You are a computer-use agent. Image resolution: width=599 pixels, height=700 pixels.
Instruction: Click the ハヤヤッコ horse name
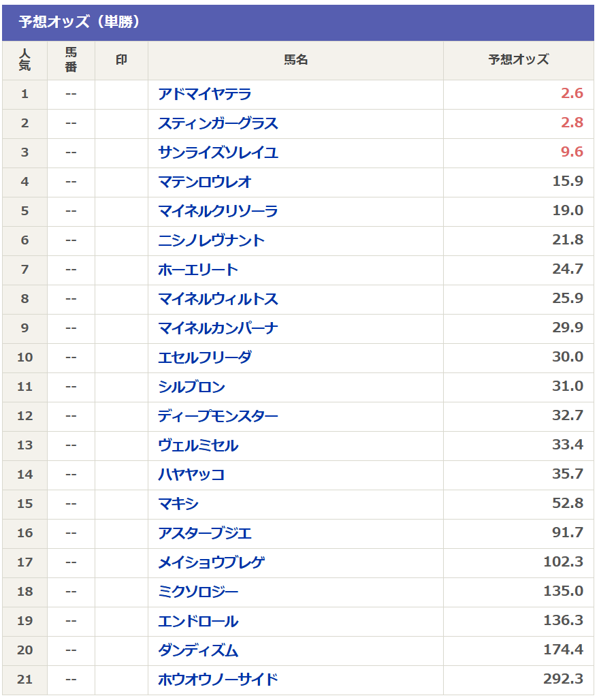click(x=191, y=475)
